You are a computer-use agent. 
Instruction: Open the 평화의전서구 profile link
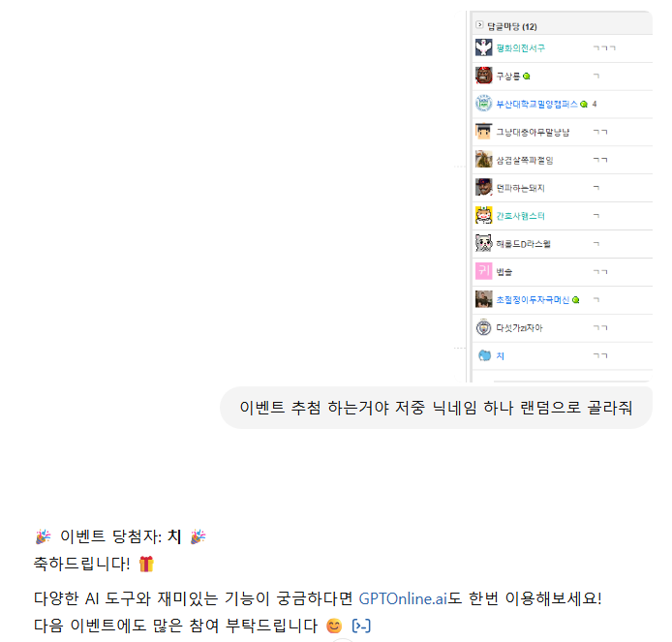[520, 48]
